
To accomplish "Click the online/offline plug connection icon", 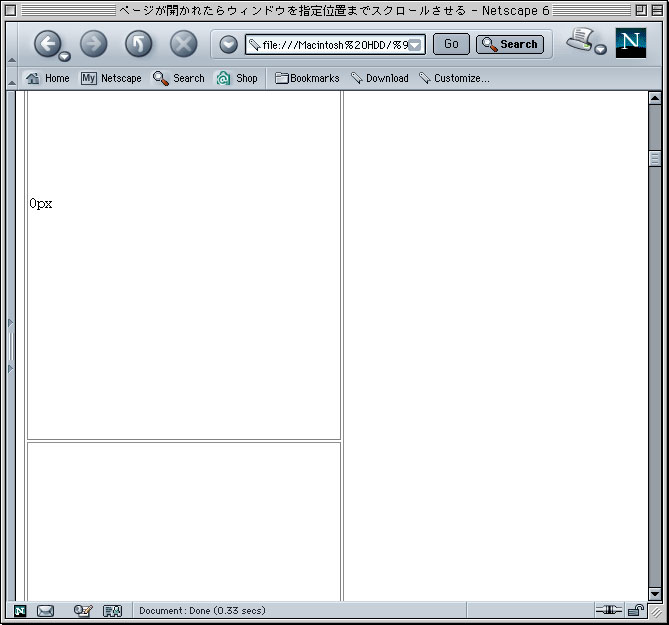I will pyautogui.click(x=608, y=610).
